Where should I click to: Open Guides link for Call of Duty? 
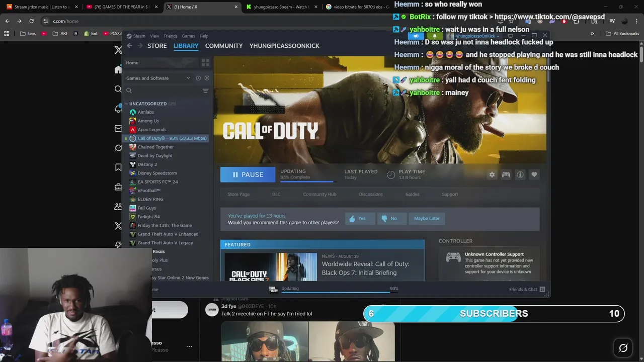pyautogui.click(x=412, y=194)
